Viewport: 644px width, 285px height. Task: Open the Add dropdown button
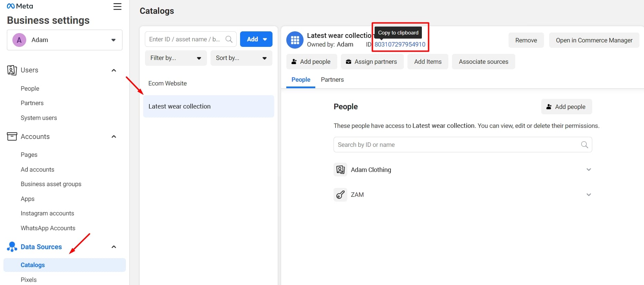coord(256,39)
